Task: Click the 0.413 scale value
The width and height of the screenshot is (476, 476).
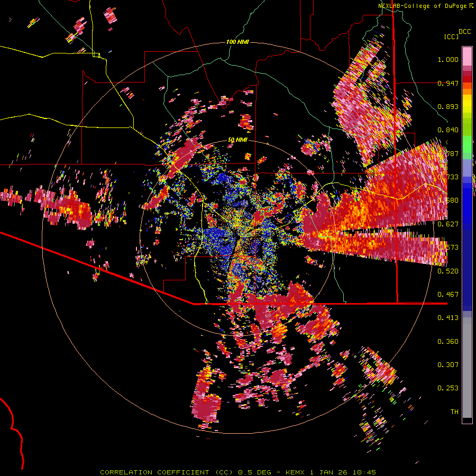Action: coord(448,318)
